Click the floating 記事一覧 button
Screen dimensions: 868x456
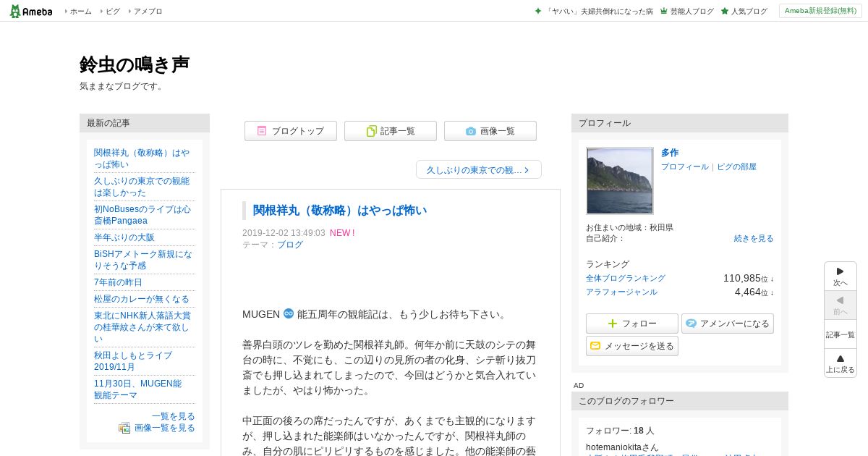841,334
